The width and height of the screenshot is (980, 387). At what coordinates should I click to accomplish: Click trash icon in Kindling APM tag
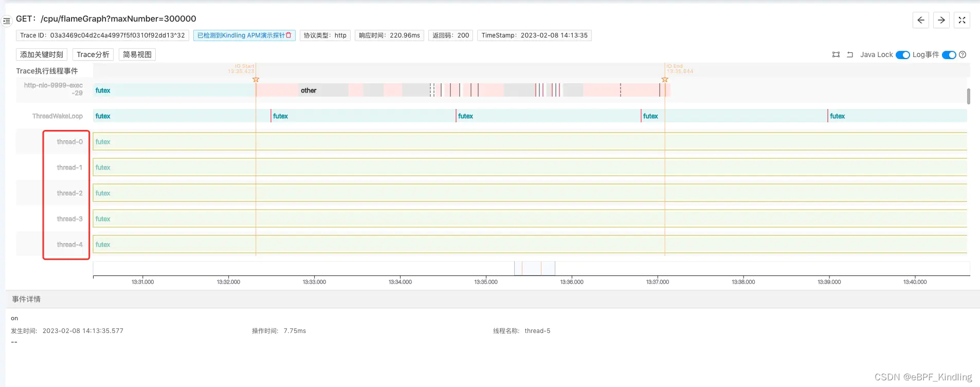[x=288, y=35]
